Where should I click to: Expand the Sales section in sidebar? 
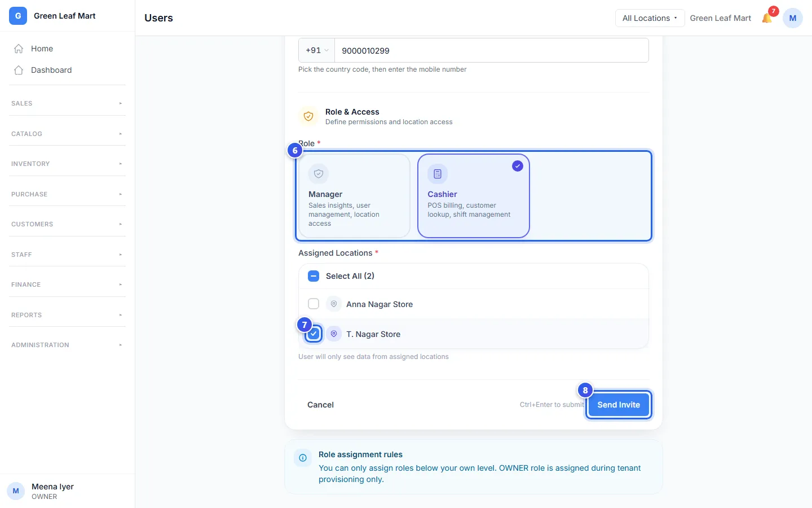click(x=67, y=103)
